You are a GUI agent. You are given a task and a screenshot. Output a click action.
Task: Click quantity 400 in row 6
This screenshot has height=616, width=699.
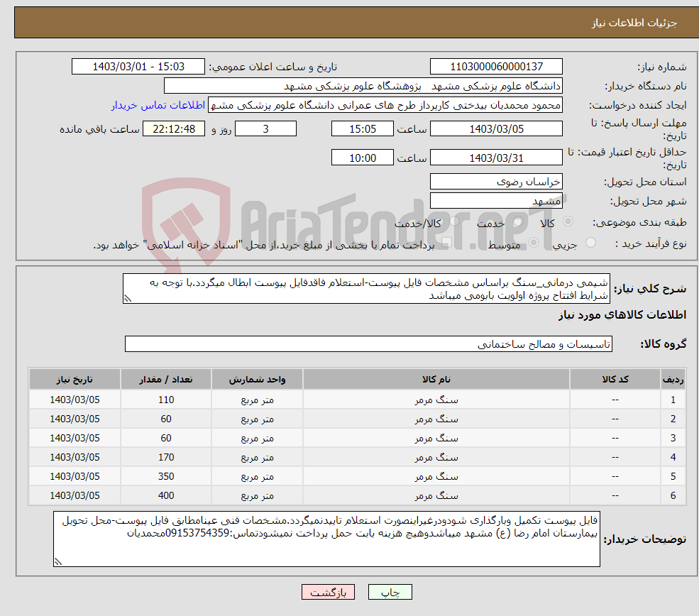[x=166, y=495]
